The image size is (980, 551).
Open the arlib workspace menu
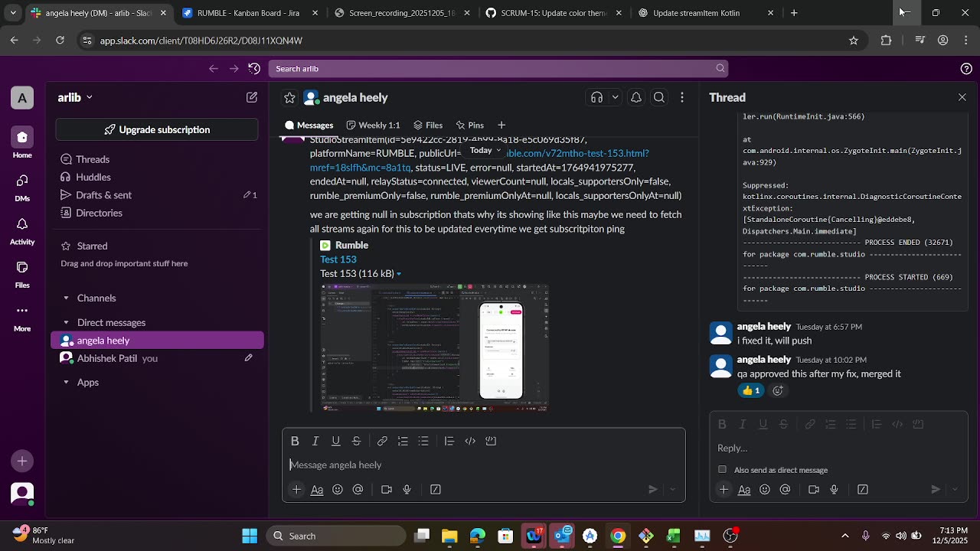(x=75, y=97)
